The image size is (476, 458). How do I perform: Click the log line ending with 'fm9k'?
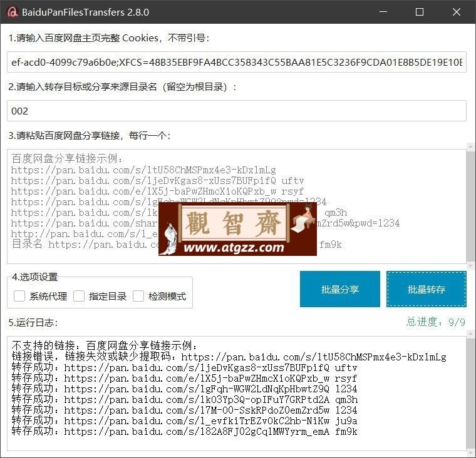184,431
